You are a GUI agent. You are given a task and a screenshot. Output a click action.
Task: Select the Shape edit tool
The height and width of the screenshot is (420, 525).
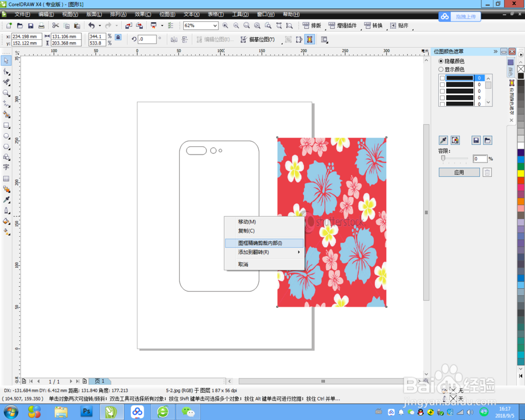coord(6,72)
